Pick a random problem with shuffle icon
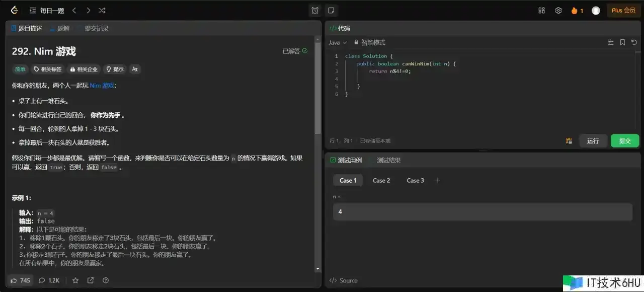The height and width of the screenshot is (292, 644). 102,10
